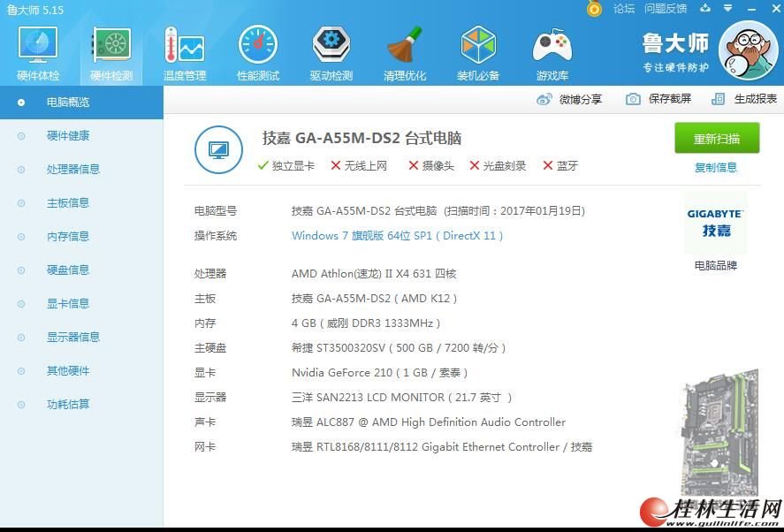Click the 独立显卡 feature indicator

pos(286,165)
